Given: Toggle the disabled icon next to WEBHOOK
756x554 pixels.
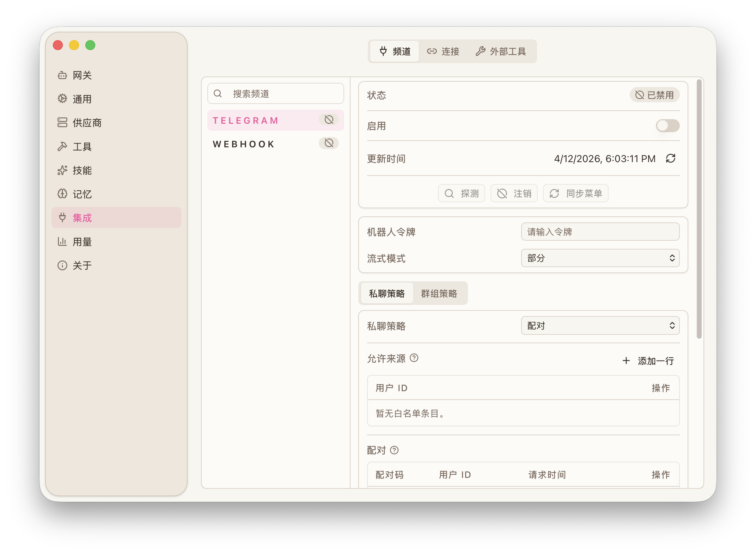Looking at the screenshot, I should click(328, 143).
